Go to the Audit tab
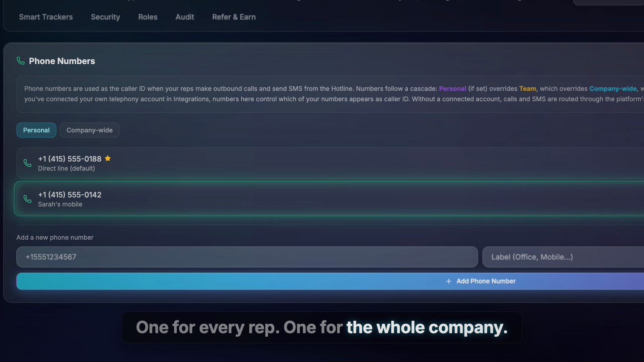Screen dimensions: 644x362 [x=185, y=17]
